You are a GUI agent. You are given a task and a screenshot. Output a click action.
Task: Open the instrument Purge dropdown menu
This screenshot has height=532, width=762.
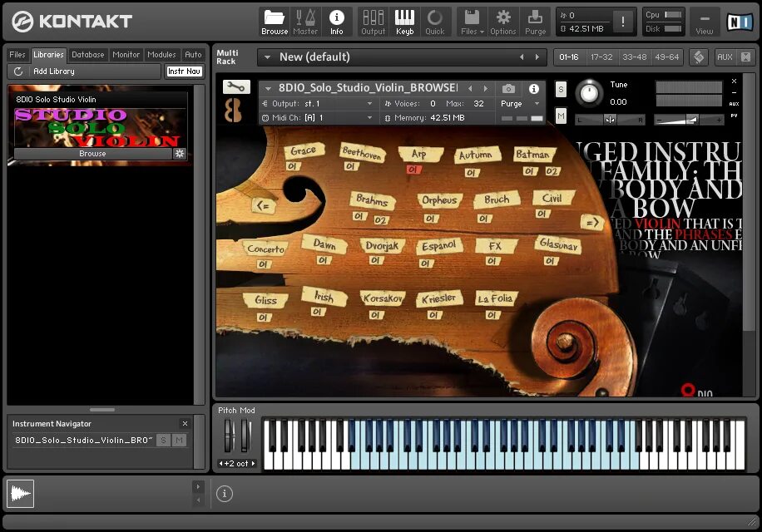521,104
